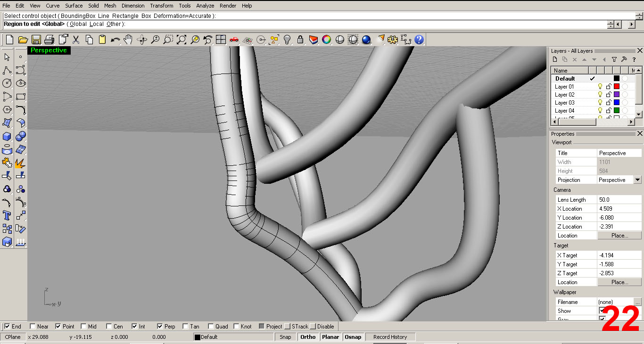
Task: Open the File menu
Action: point(6,6)
